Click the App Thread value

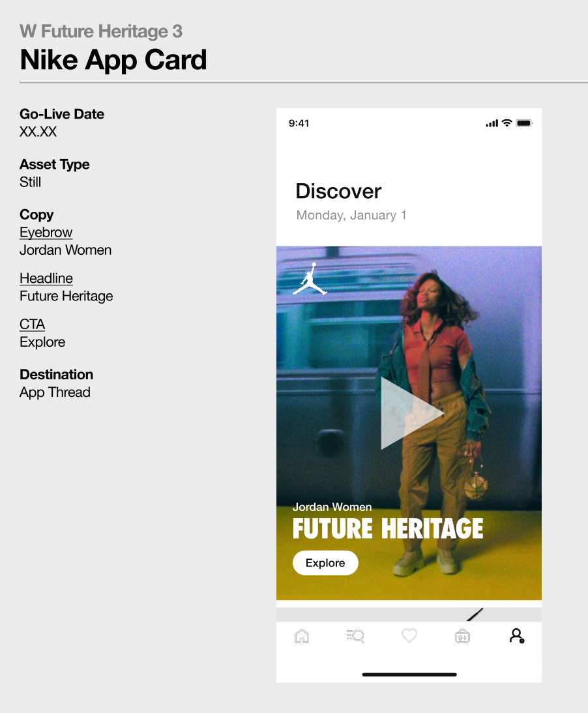point(55,392)
